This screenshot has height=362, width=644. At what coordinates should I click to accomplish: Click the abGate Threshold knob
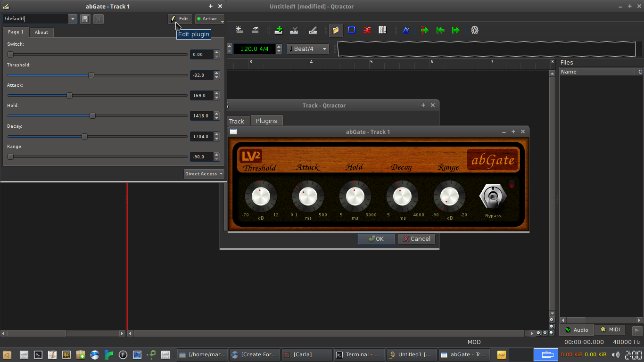point(261,197)
